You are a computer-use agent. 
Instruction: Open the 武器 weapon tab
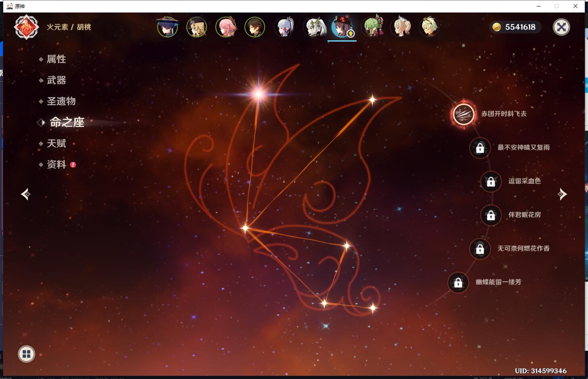pyautogui.click(x=56, y=80)
